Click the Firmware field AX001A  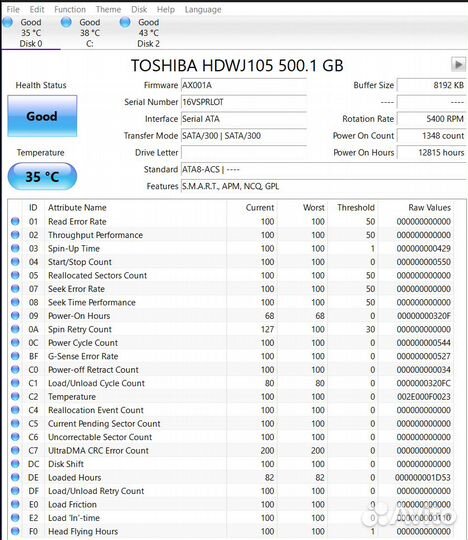244,85
